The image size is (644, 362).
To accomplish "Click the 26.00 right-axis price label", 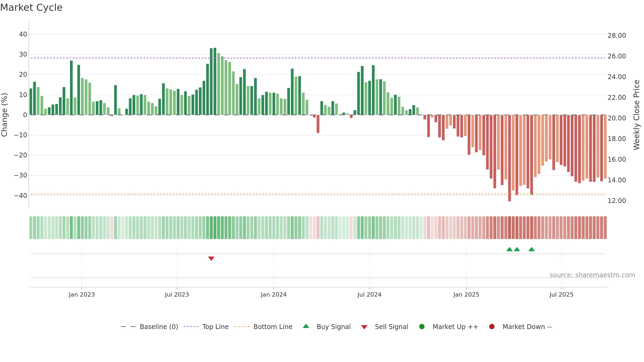I will click(x=617, y=56).
